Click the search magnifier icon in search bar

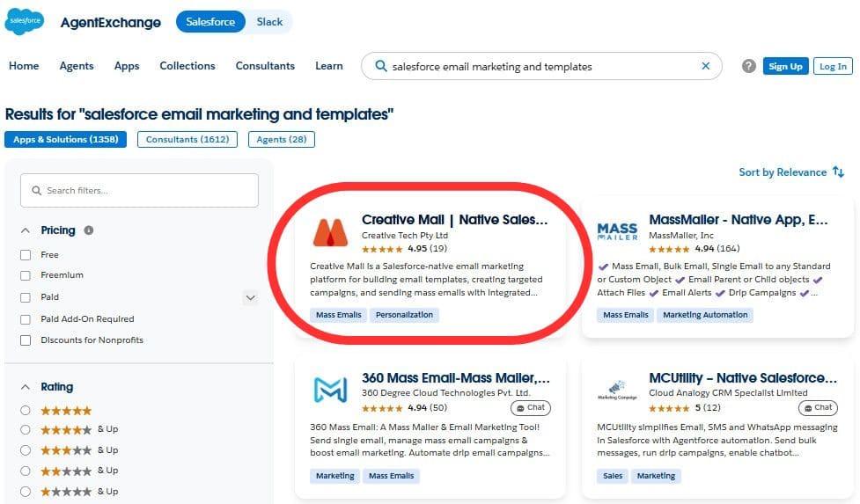380,66
